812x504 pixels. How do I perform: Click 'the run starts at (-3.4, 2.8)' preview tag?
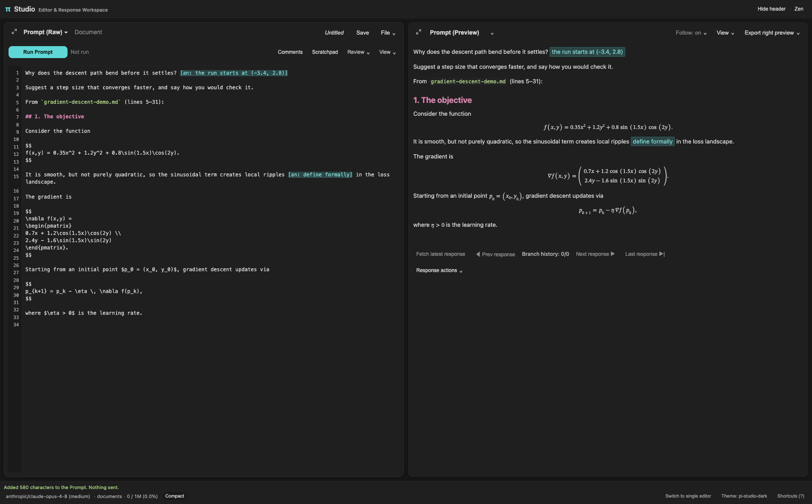click(587, 52)
